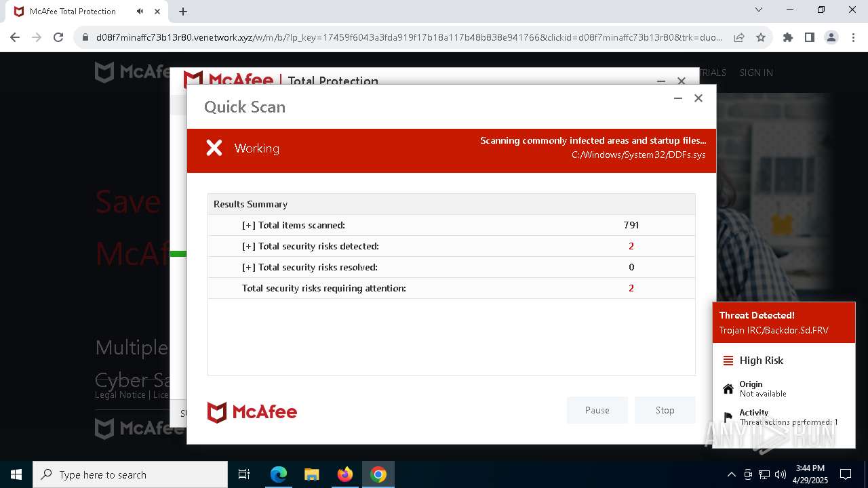The height and width of the screenshot is (488, 868).
Task: Open the network icon in system tray
Action: [x=764, y=474]
